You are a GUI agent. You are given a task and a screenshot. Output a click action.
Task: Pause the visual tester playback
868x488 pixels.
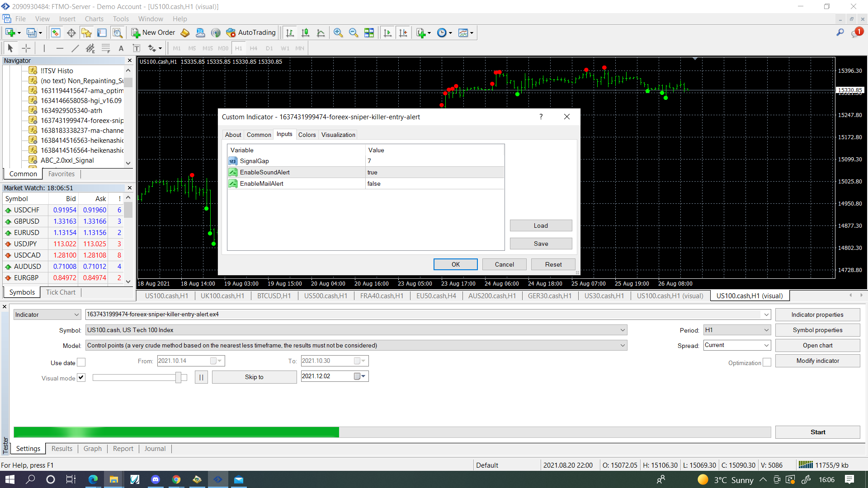pos(201,377)
